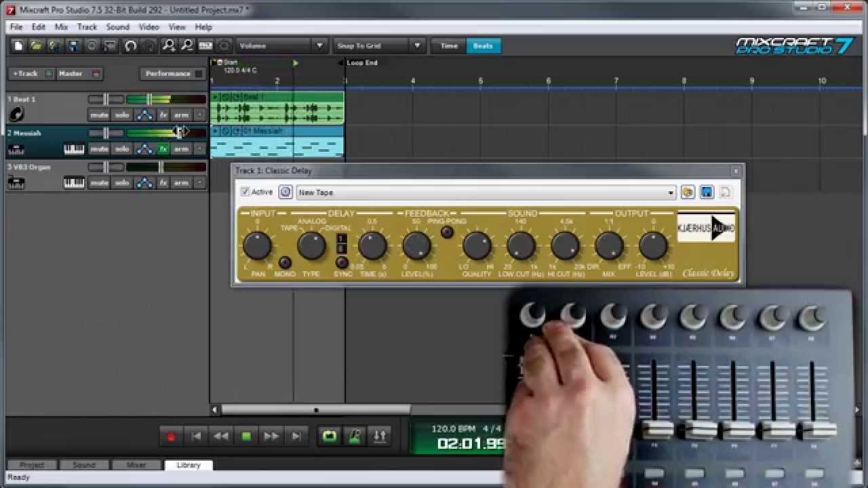This screenshot has width=868, height=488.
Task: Solo the Messiah track
Action: [122, 149]
